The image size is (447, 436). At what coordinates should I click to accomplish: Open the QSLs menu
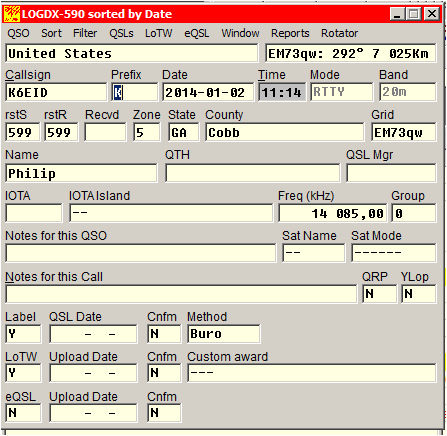(121, 33)
